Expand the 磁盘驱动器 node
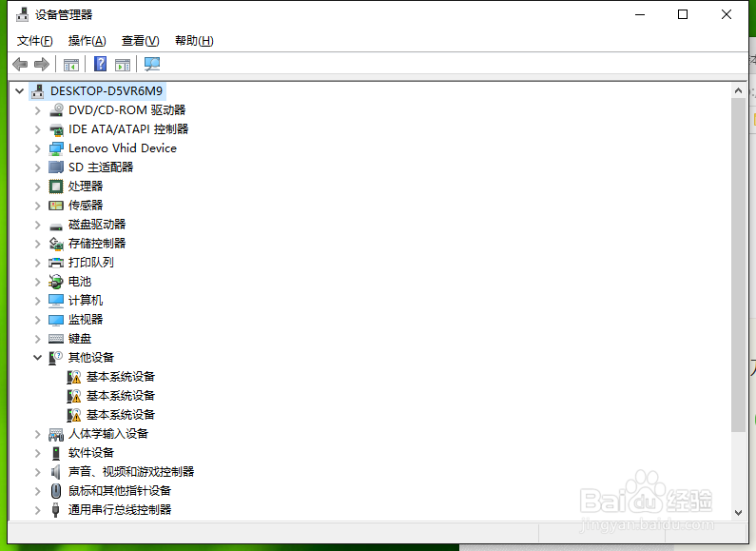 click(x=38, y=225)
